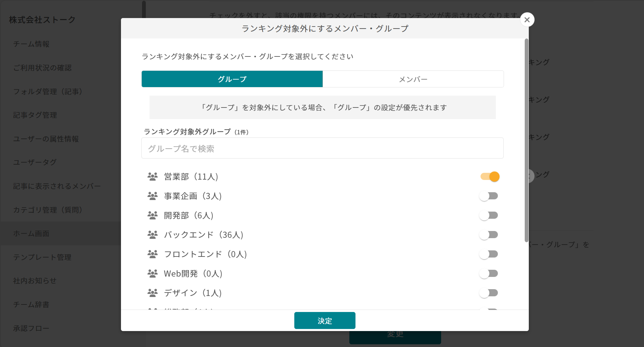
Task: Click the グループ名で検索 search field
Action: [x=322, y=148]
